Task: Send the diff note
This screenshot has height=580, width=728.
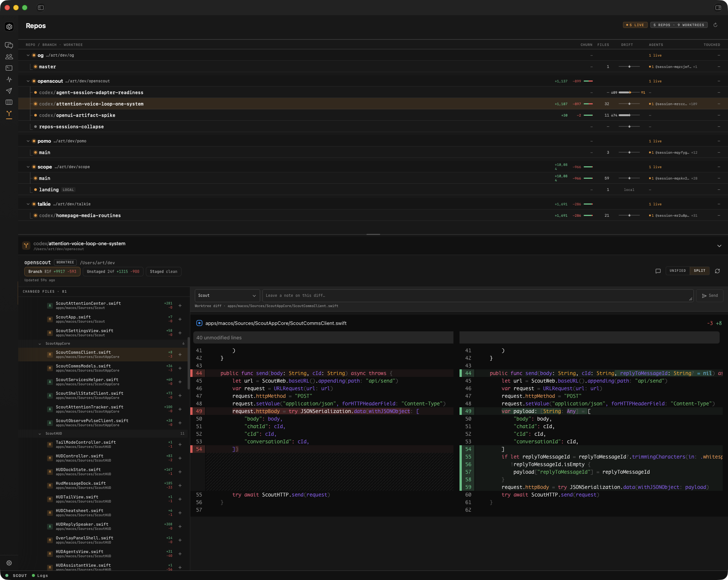Action: click(x=710, y=296)
